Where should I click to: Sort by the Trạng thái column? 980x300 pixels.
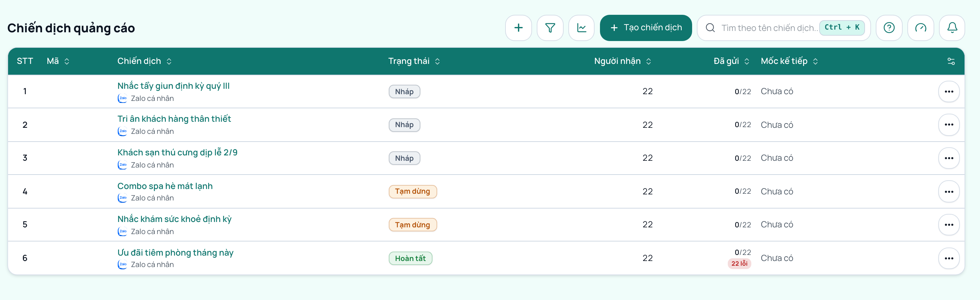414,61
